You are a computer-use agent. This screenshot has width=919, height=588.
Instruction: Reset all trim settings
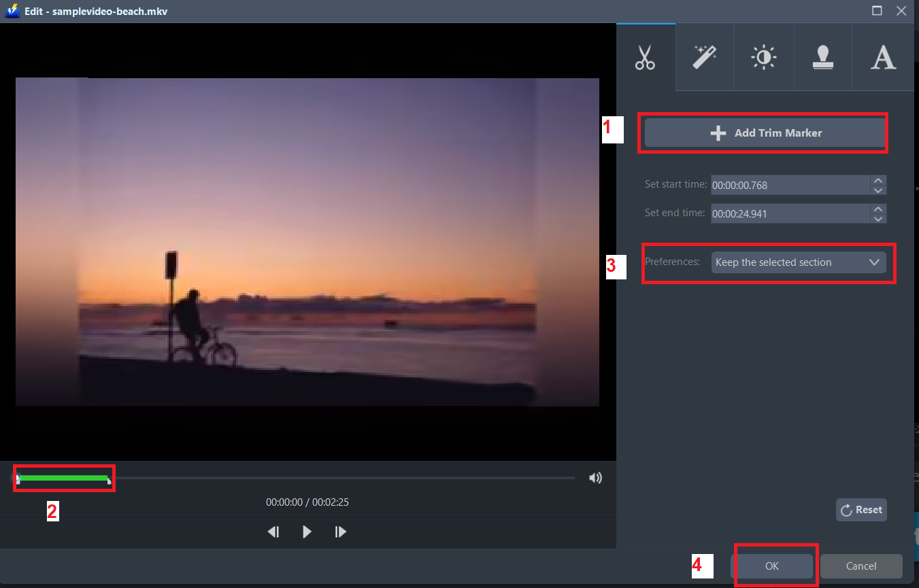[861, 509]
